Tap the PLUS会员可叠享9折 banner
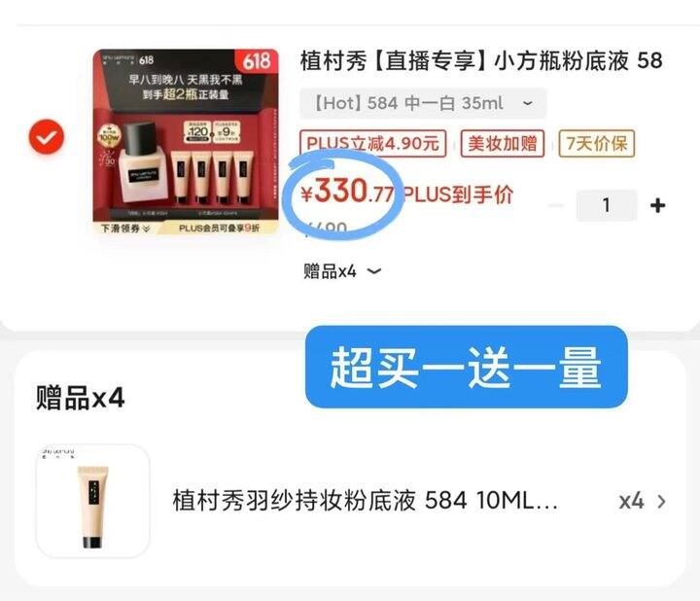This screenshot has width=700, height=601. point(219,229)
